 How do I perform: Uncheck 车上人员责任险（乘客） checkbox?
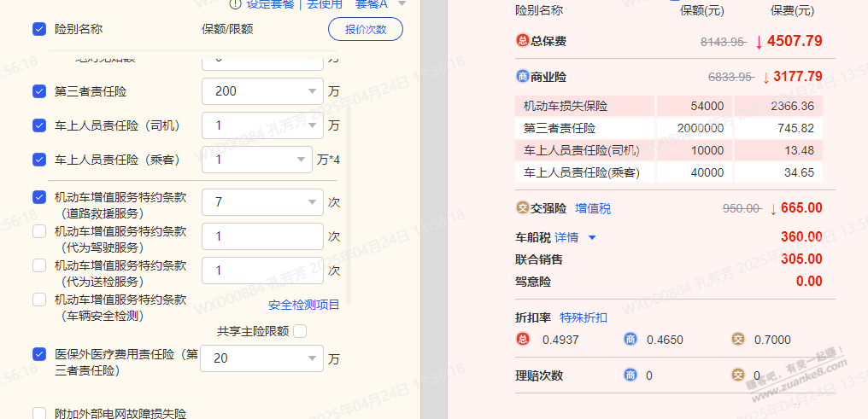coord(39,160)
